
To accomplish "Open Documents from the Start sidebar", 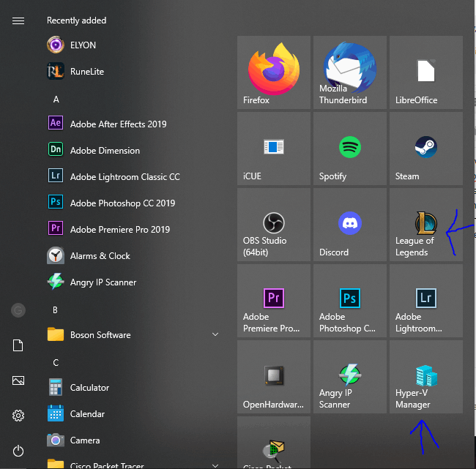I will point(18,345).
